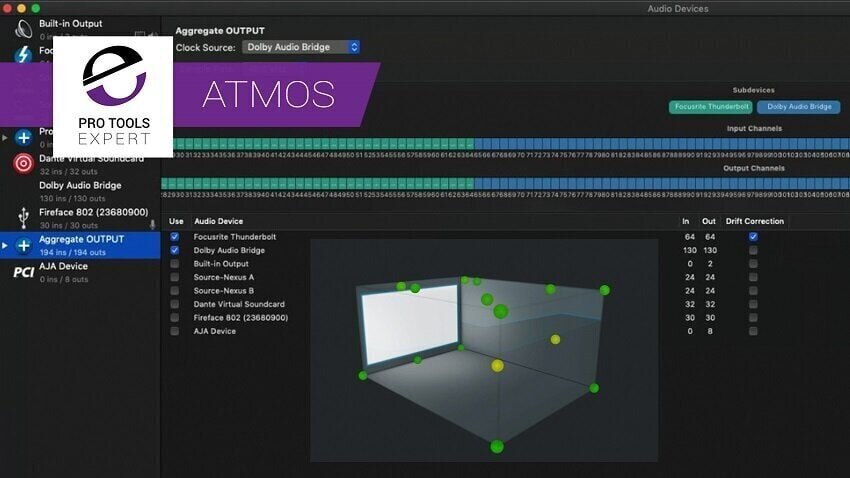Click the Aggregate OUTPUT heading

coord(220,31)
